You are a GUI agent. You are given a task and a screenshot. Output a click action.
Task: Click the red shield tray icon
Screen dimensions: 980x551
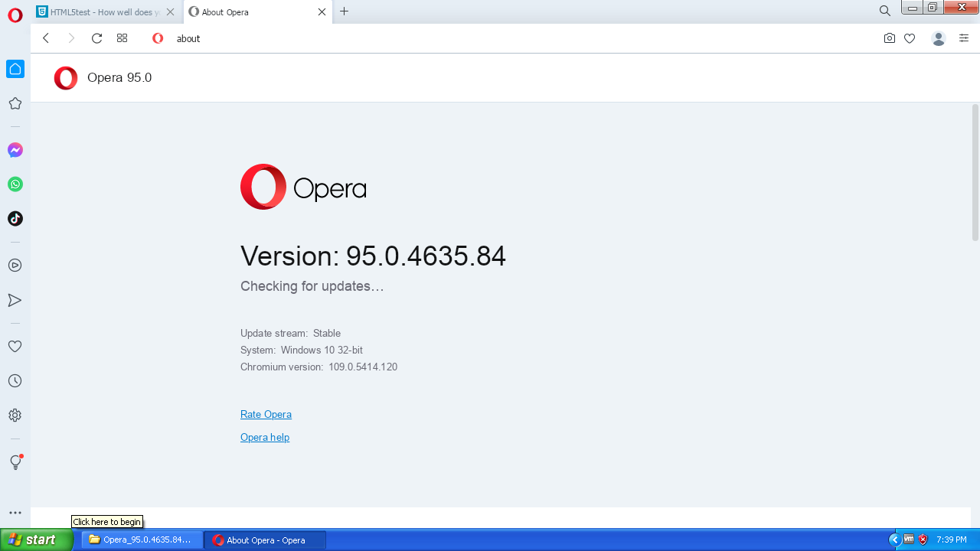(x=923, y=540)
